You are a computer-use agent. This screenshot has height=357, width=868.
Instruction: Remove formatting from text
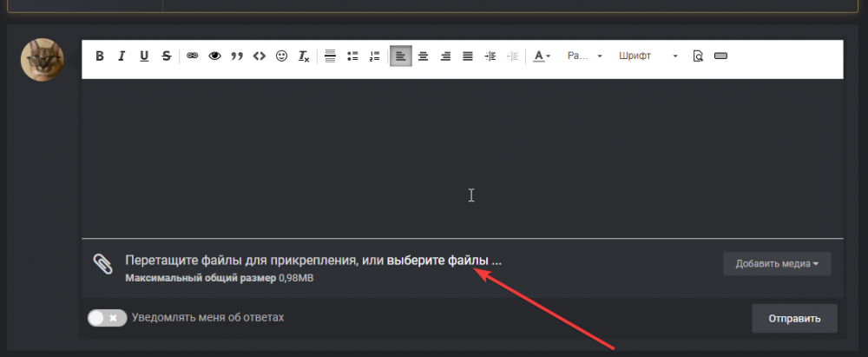(x=304, y=56)
